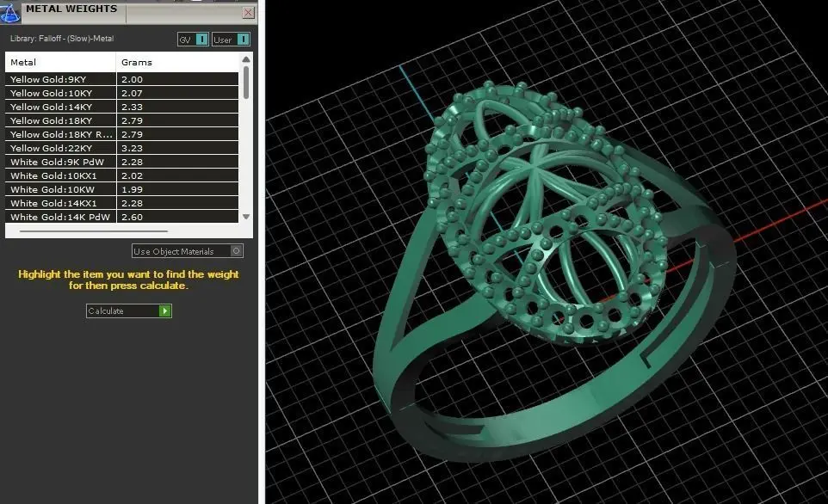
Task: Toggle the User library switch
Action: click(231, 40)
